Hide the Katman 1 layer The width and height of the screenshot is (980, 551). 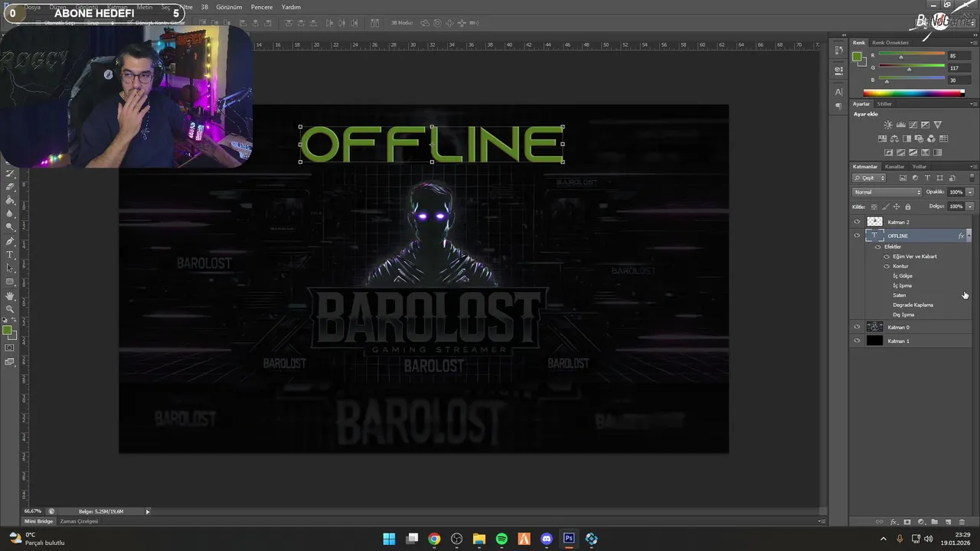tap(857, 341)
